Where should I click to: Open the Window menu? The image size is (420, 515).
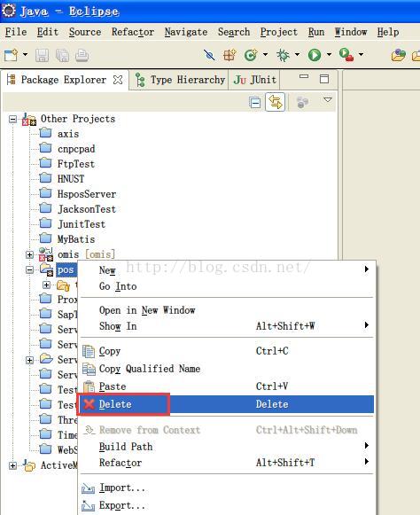click(x=351, y=32)
